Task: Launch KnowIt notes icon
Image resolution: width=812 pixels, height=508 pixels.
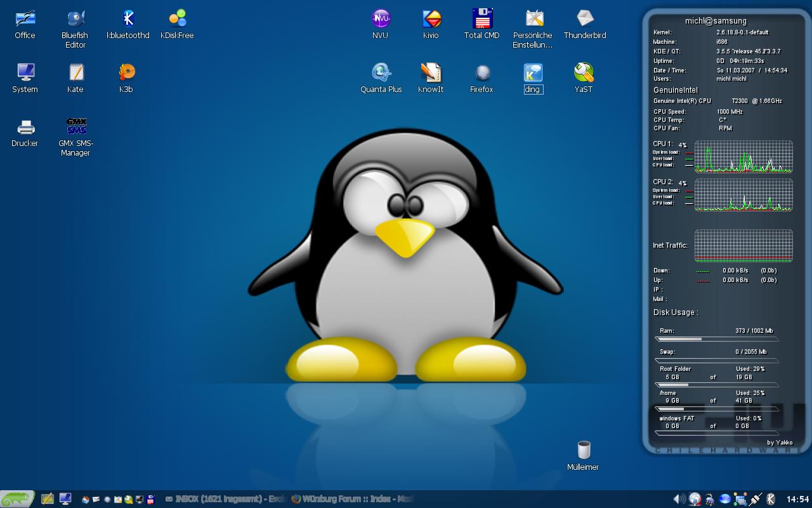Action: pyautogui.click(x=431, y=79)
